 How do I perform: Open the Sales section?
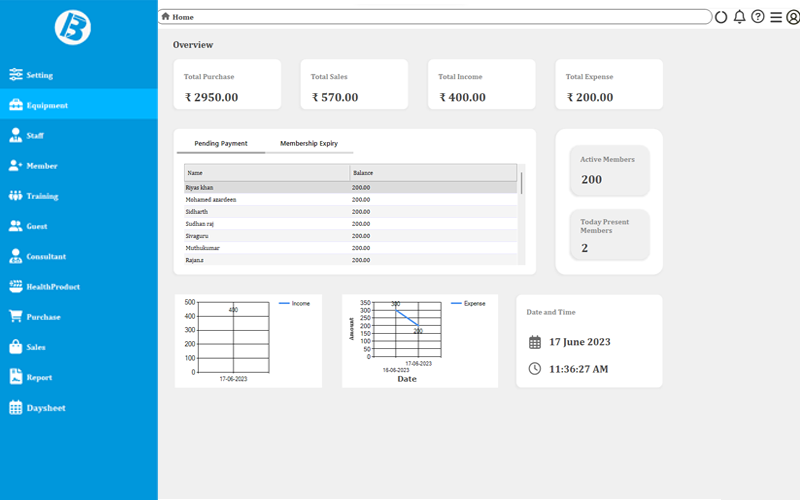pyautogui.click(x=79, y=346)
